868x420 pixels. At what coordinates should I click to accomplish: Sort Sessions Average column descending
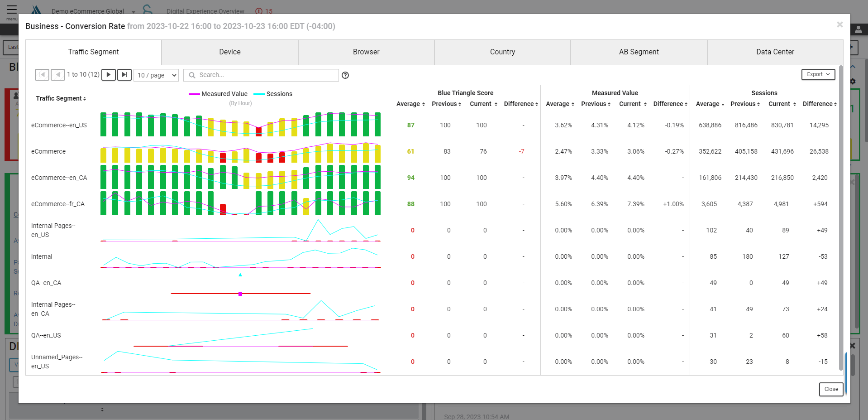tap(710, 104)
